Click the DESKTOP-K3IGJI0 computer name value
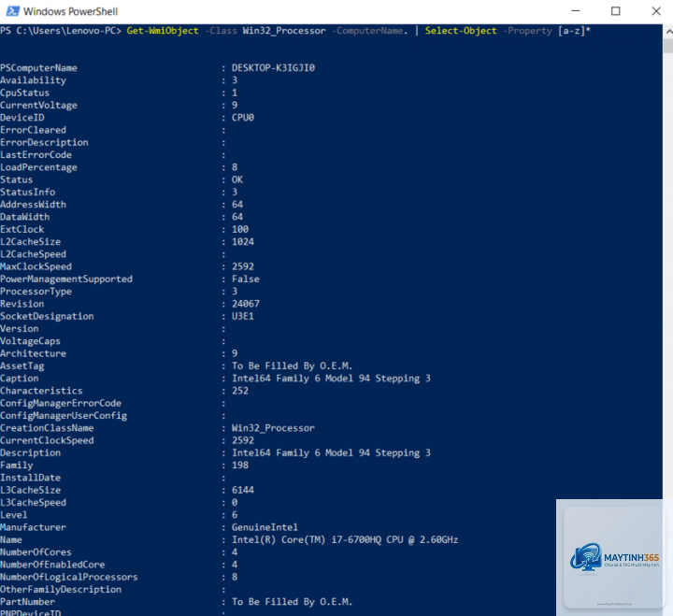The height and width of the screenshot is (616, 673). [x=273, y=68]
